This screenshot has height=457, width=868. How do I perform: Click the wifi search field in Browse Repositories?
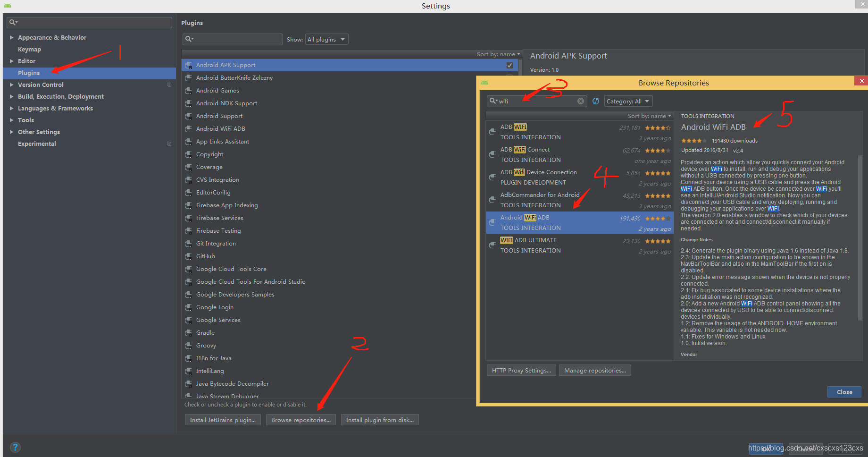click(537, 101)
